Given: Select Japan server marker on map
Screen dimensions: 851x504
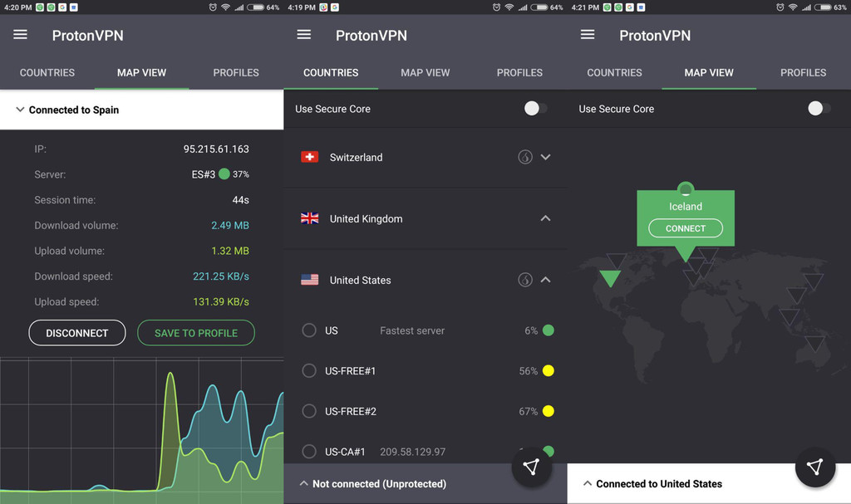Looking at the screenshot, I should pos(813,281).
